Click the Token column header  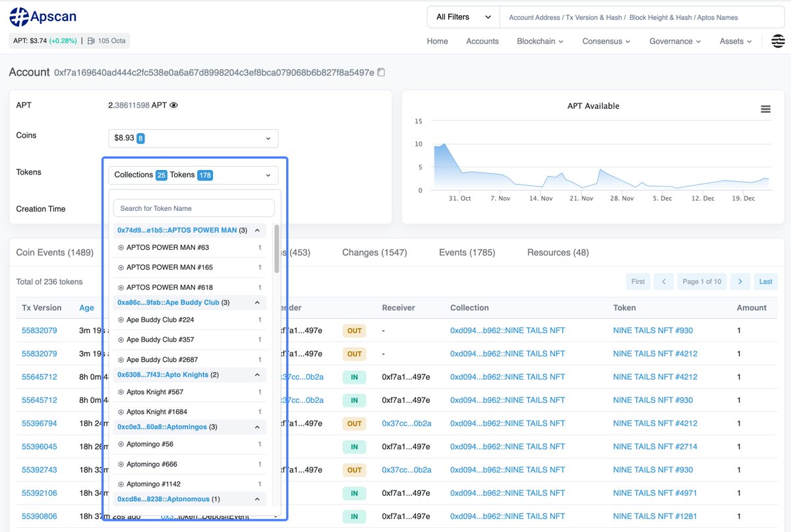pyautogui.click(x=624, y=308)
